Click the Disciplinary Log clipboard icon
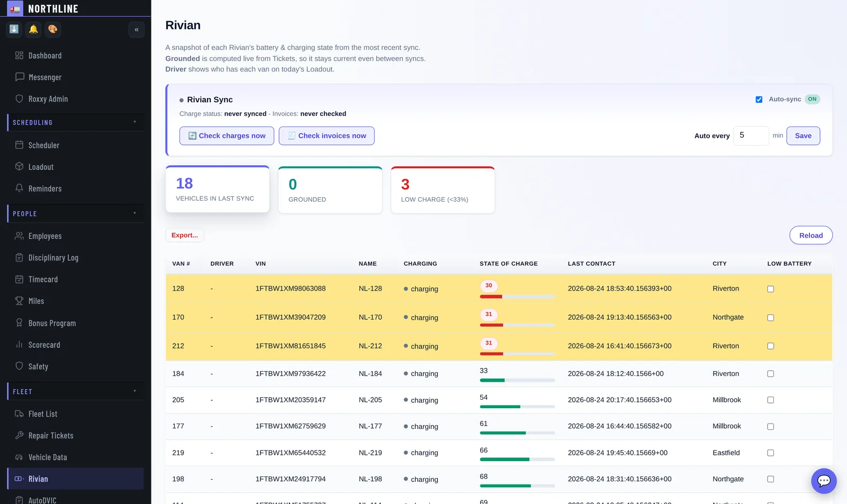This screenshot has height=504, width=847. [20, 258]
